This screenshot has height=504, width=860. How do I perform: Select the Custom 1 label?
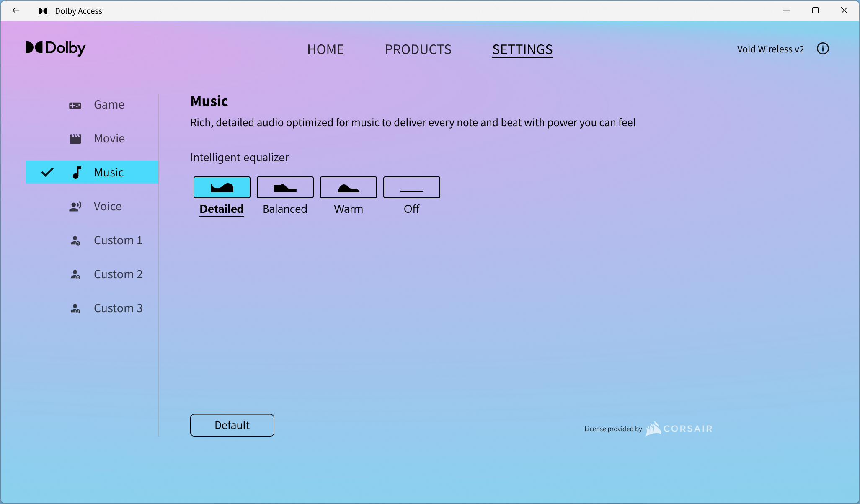click(x=118, y=240)
